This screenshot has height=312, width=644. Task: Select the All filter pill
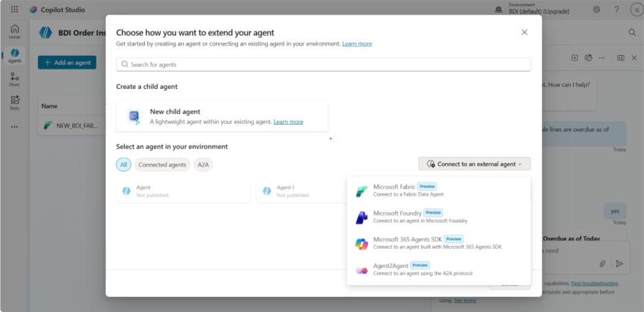coord(124,165)
